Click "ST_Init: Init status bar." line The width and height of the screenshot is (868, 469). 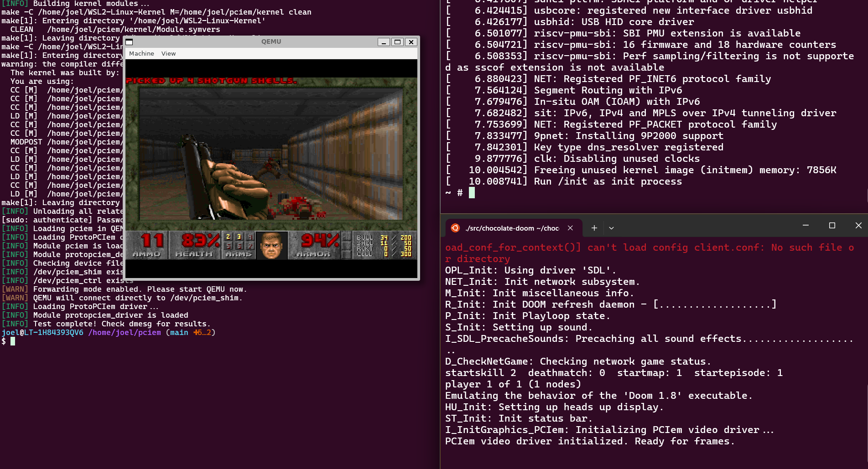tap(519, 418)
